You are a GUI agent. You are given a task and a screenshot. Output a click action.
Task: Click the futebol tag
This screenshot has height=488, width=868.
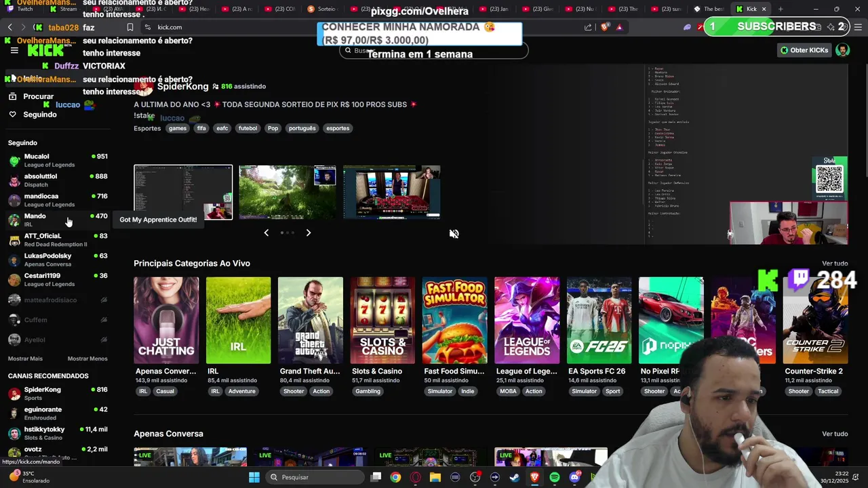click(x=248, y=128)
